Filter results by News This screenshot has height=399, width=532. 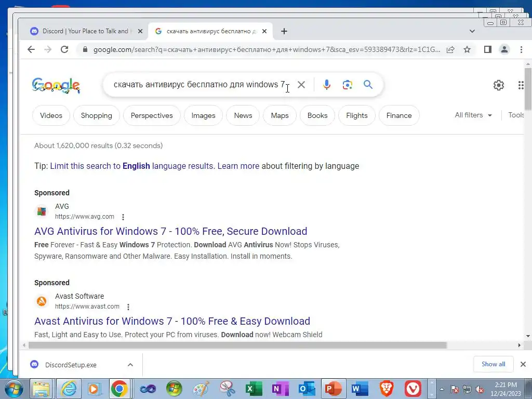coord(243,115)
